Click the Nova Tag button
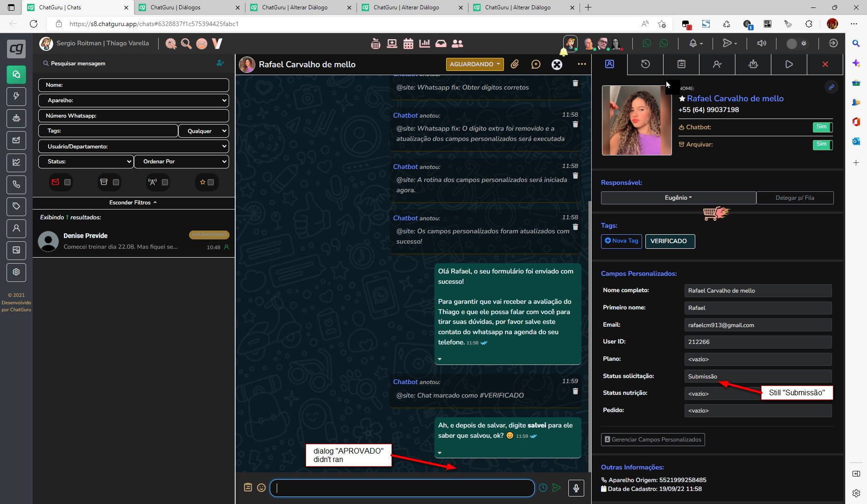Image resolution: width=867 pixels, height=504 pixels. (x=621, y=241)
